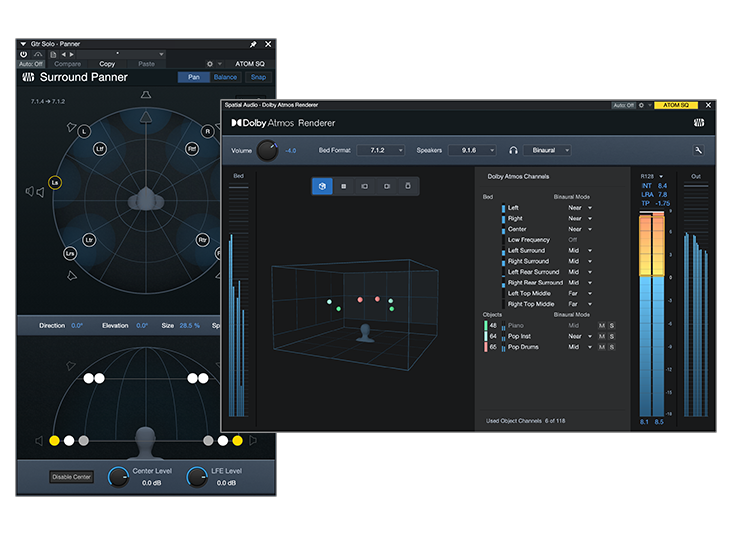Open the preset file icon in Panner

[53, 55]
